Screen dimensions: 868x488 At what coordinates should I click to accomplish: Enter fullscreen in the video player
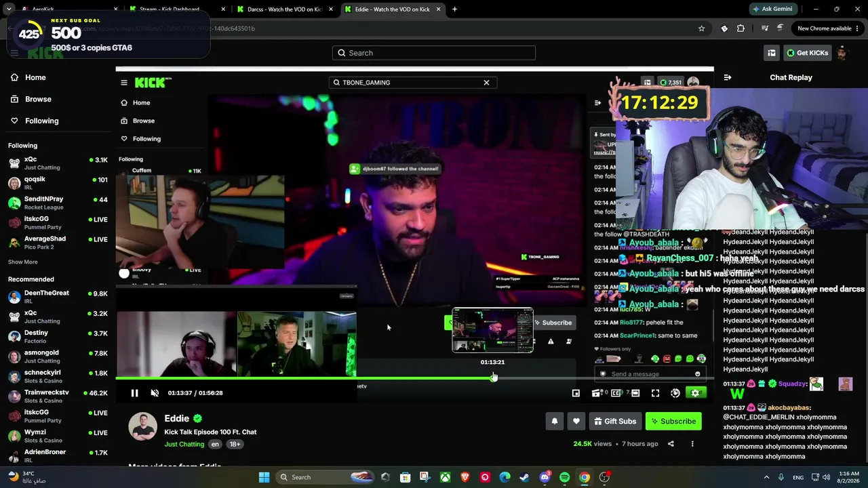point(655,393)
